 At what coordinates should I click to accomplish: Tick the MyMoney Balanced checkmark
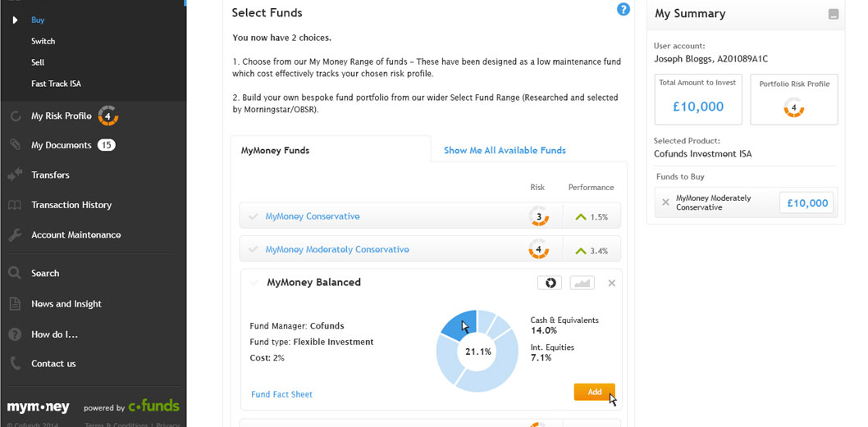click(x=254, y=283)
